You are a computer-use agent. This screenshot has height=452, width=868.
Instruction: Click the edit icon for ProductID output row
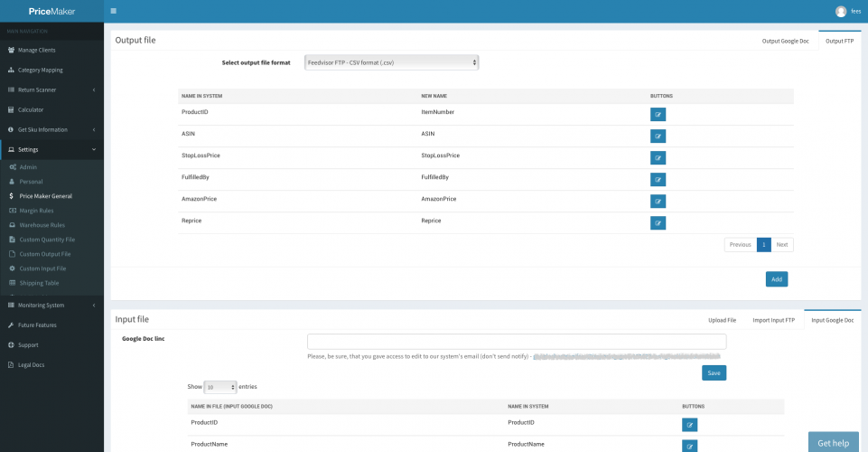[x=658, y=115]
